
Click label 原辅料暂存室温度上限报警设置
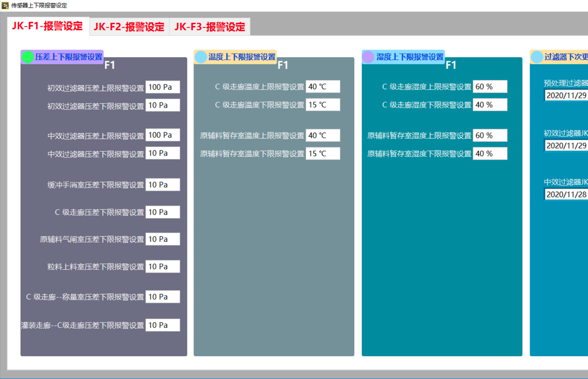[252, 136]
